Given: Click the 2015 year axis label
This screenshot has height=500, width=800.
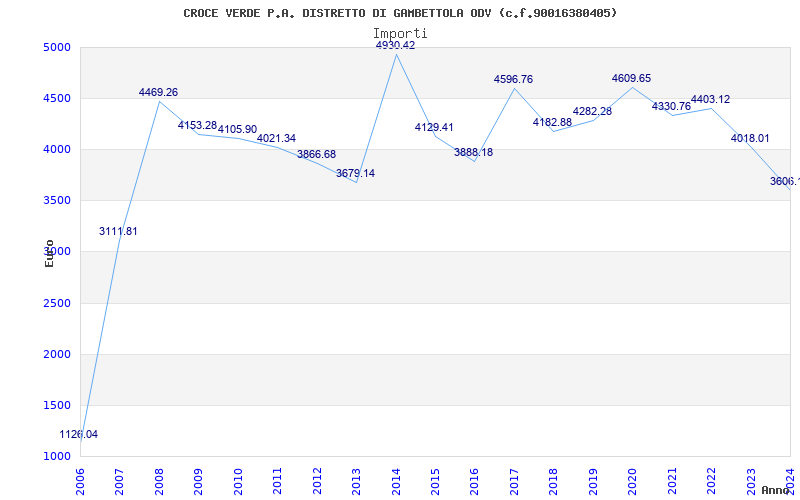Looking at the screenshot, I should (435, 481).
